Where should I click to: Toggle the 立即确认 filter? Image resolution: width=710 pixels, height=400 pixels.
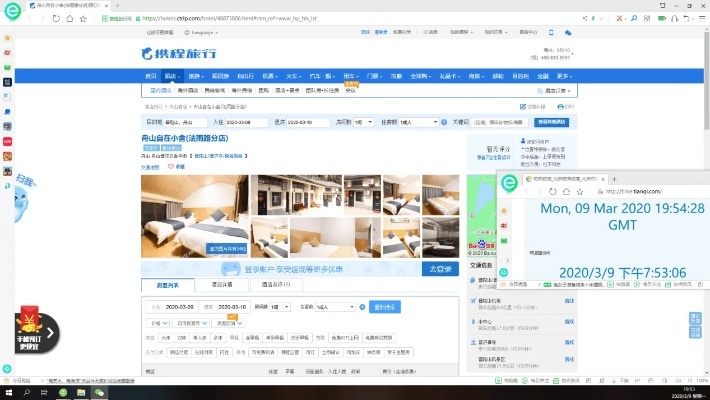(x=330, y=352)
